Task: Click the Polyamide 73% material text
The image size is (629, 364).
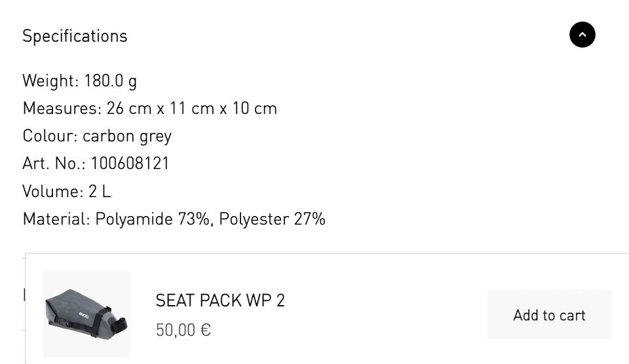Action: 154,219
